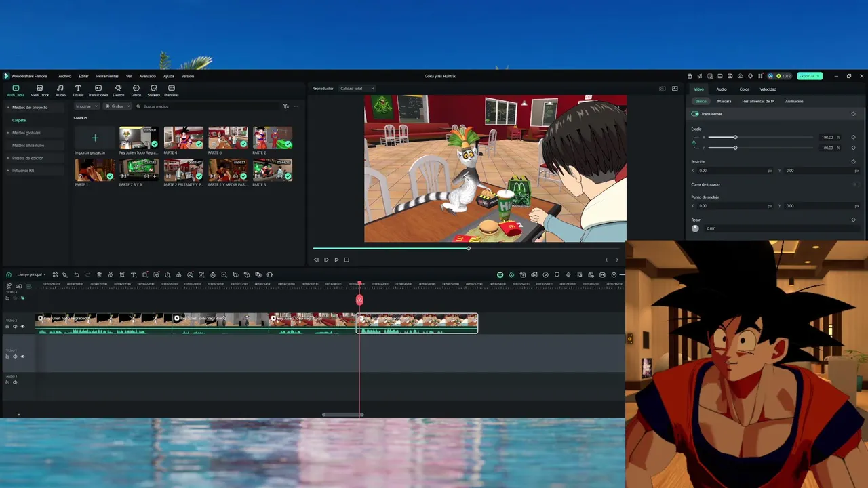This screenshot has width=868, height=488.
Task: Open the Calidad total quality dropdown
Action: tap(357, 89)
